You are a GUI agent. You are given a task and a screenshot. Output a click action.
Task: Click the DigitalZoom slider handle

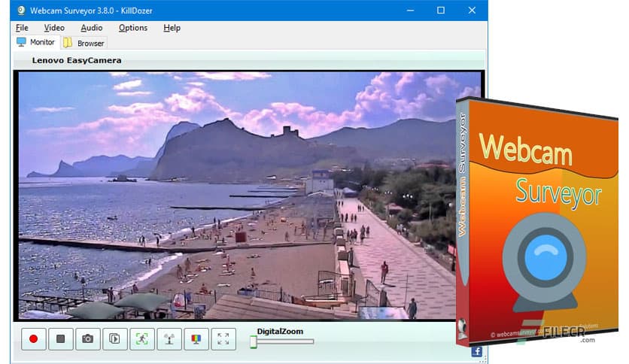point(253,341)
